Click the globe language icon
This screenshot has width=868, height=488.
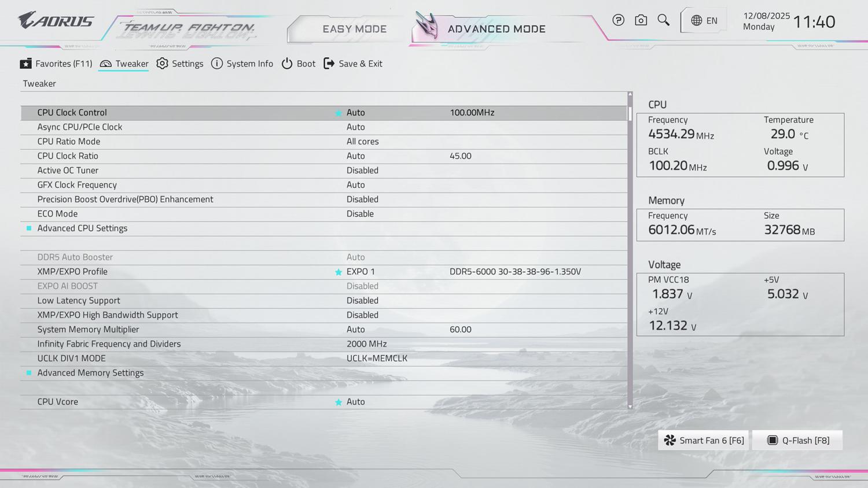696,21
